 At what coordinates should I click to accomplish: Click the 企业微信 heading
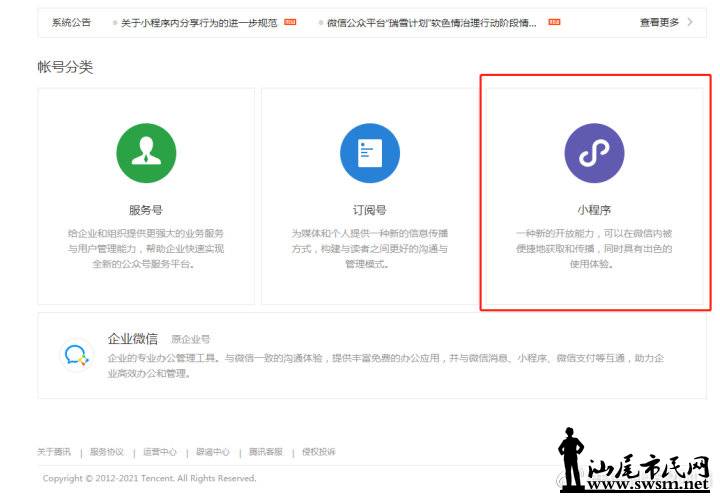click(x=133, y=339)
